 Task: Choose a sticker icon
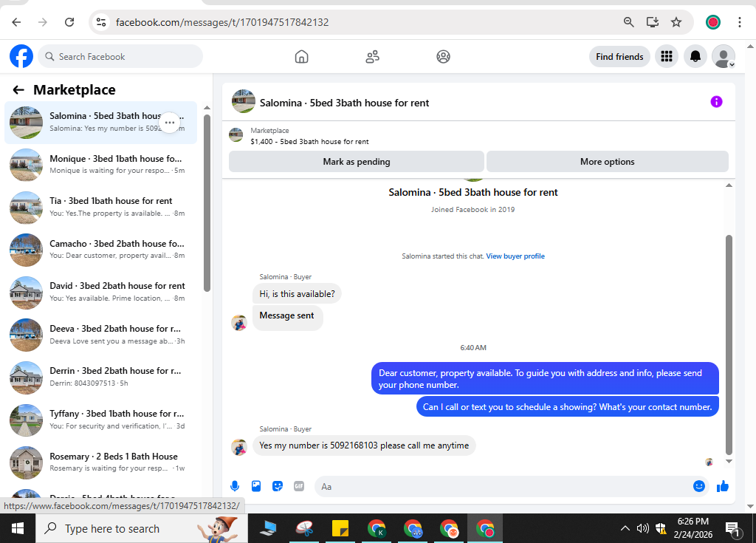(x=278, y=486)
